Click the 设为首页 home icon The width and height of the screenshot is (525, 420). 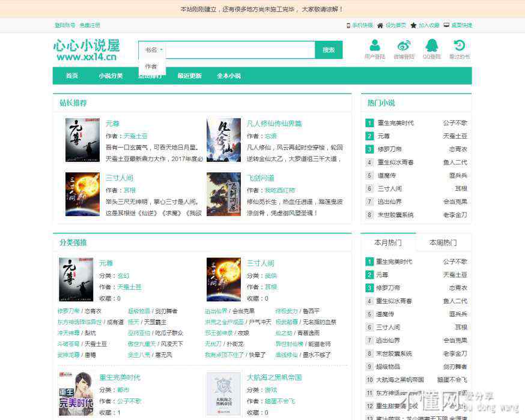pos(380,25)
